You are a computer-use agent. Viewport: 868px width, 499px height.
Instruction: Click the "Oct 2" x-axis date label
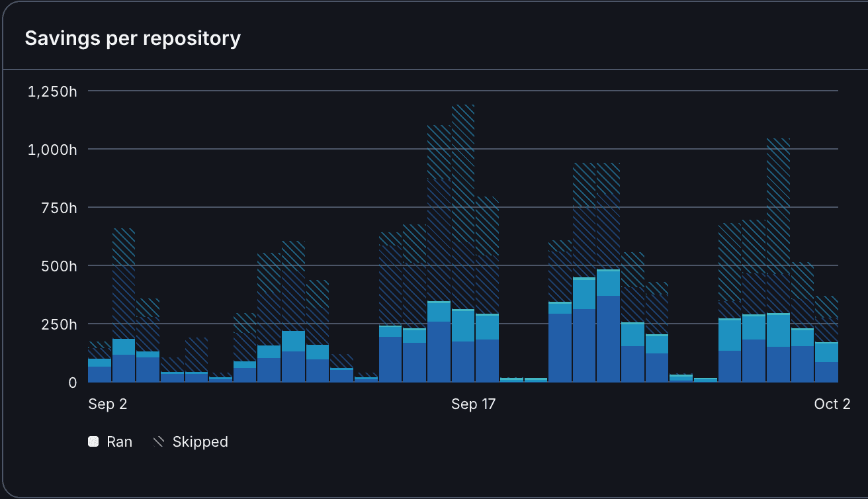tap(832, 404)
